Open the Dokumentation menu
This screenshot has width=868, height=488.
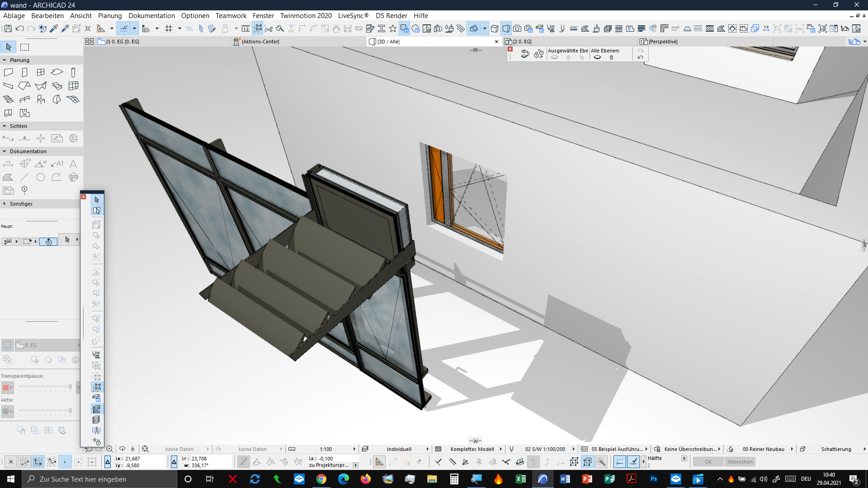[x=151, y=15]
